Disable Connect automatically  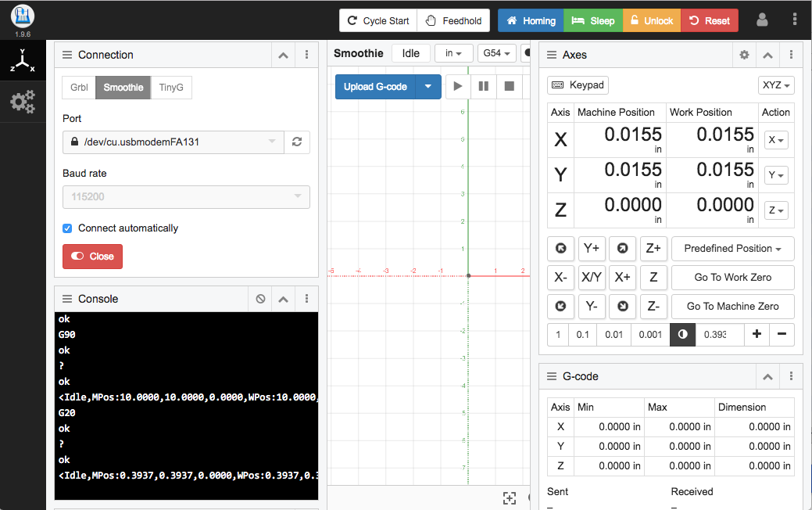(66, 228)
